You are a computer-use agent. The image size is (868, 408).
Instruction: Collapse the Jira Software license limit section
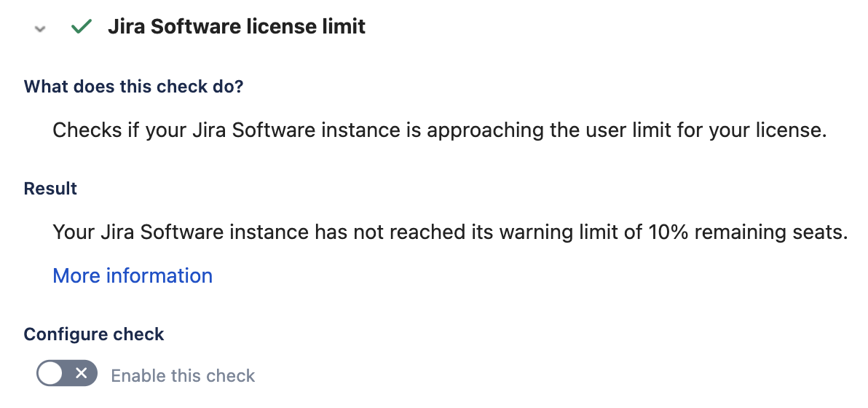[x=40, y=28]
